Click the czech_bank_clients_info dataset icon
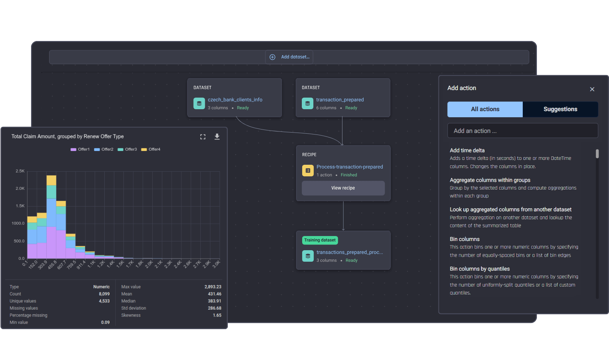 (199, 103)
